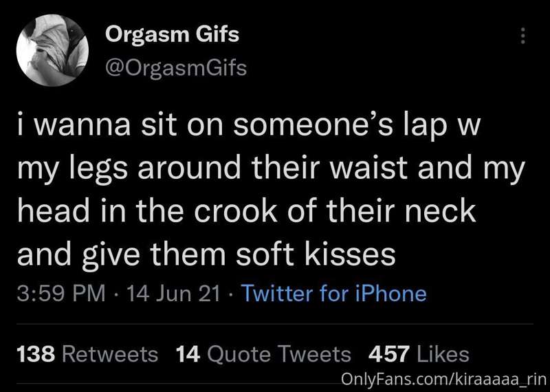Click the OnlyFans.com/kiraaaaa_rin watermark
Screen dimensions: 550x392
point(443,379)
